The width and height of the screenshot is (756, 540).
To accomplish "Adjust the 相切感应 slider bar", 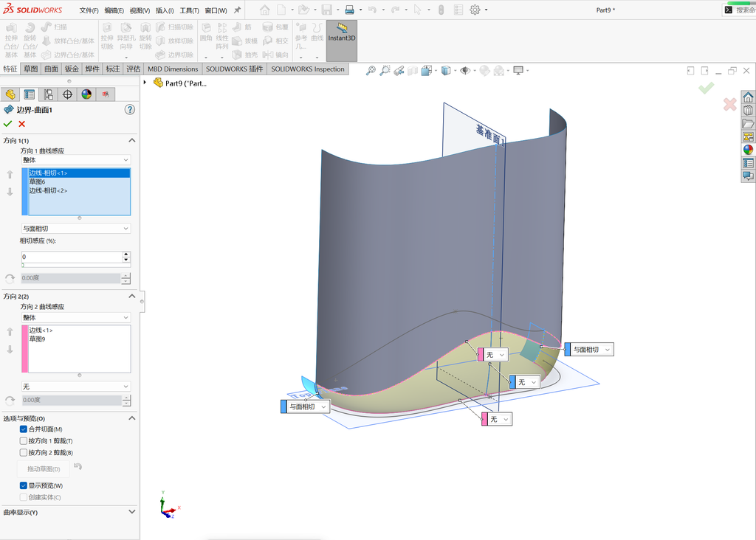I will coord(76,265).
